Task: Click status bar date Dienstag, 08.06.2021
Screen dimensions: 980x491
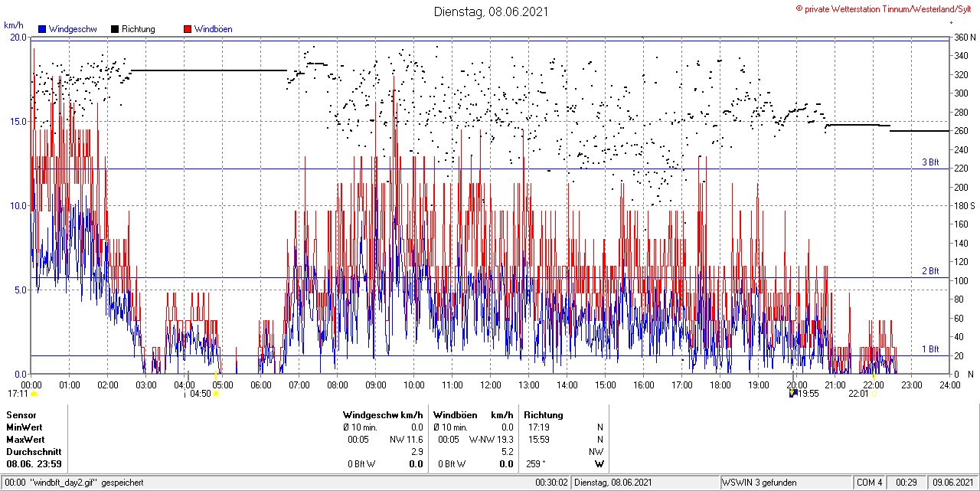Action: pyautogui.click(x=613, y=483)
